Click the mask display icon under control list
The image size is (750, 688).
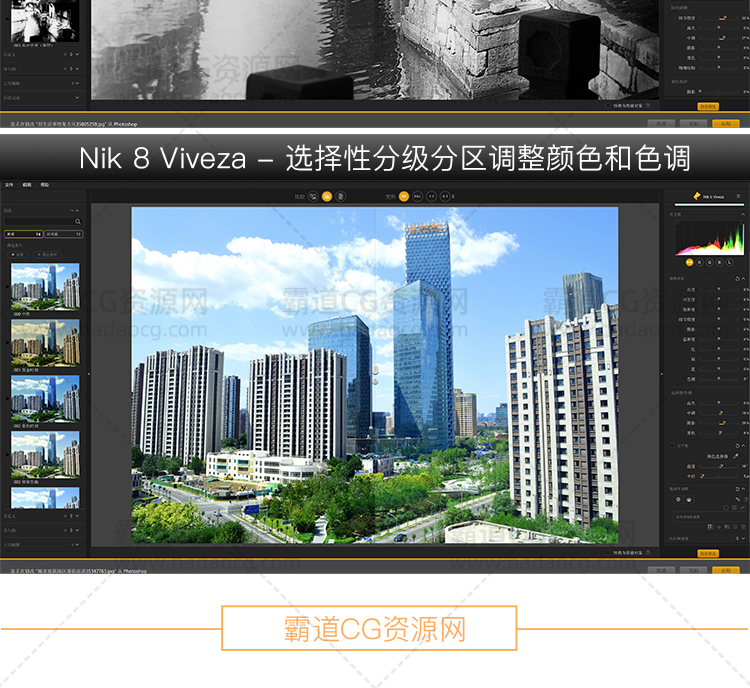click(x=710, y=527)
